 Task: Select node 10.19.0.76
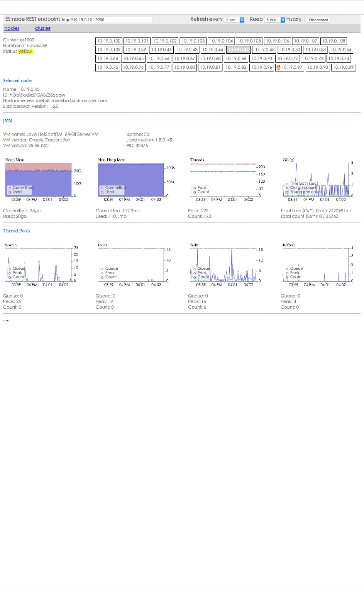point(133,67)
